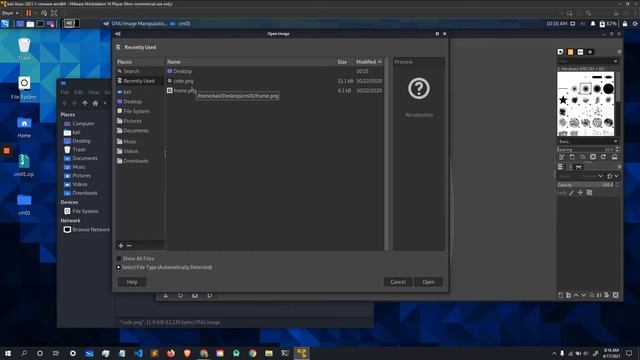Open View menu in file manager window
The height and width of the screenshot is (360, 640).
pyautogui.click(x=93, y=92)
